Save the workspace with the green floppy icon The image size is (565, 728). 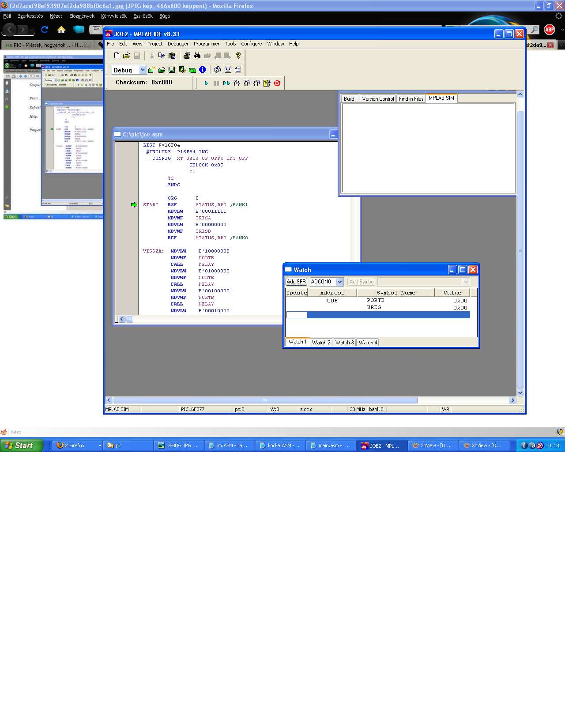[x=172, y=70]
